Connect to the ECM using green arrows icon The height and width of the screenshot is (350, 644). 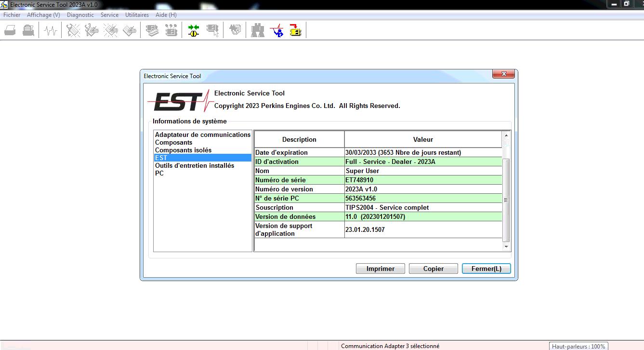[x=193, y=30]
